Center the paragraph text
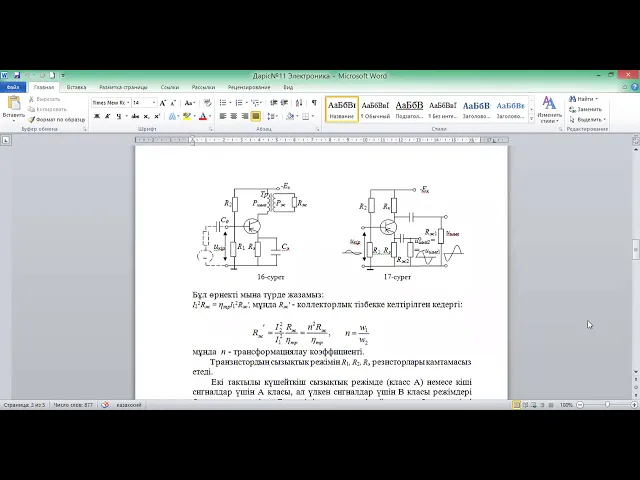640x480 pixels. pos(234,116)
